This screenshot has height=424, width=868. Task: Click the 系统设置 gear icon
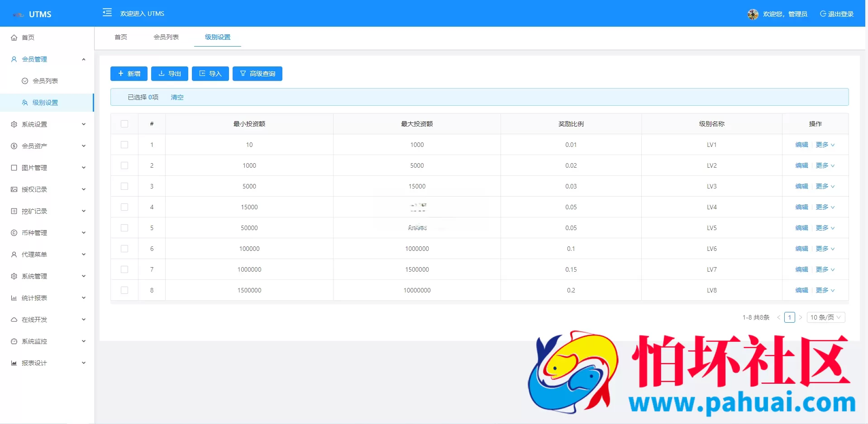[14, 124]
